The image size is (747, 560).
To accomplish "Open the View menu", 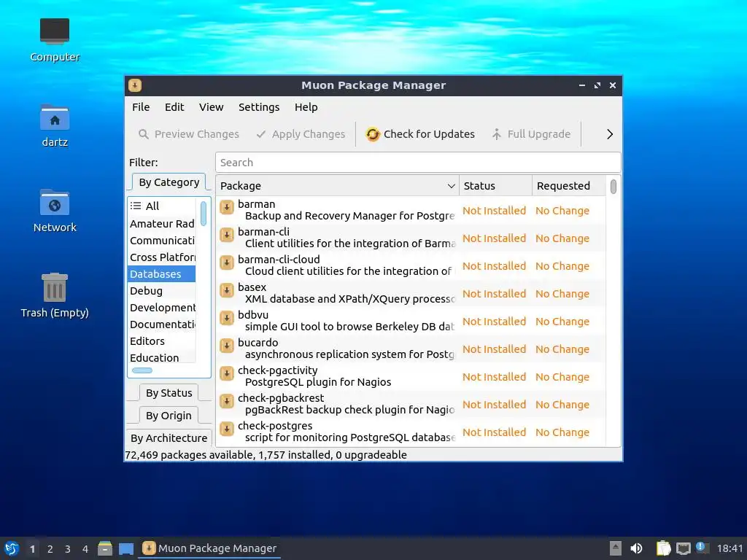I will pyautogui.click(x=211, y=107).
